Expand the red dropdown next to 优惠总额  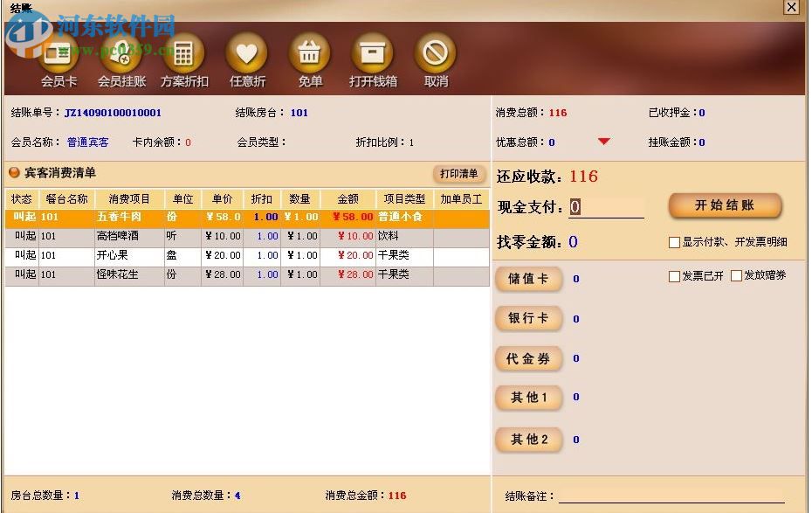coord(604,142)
